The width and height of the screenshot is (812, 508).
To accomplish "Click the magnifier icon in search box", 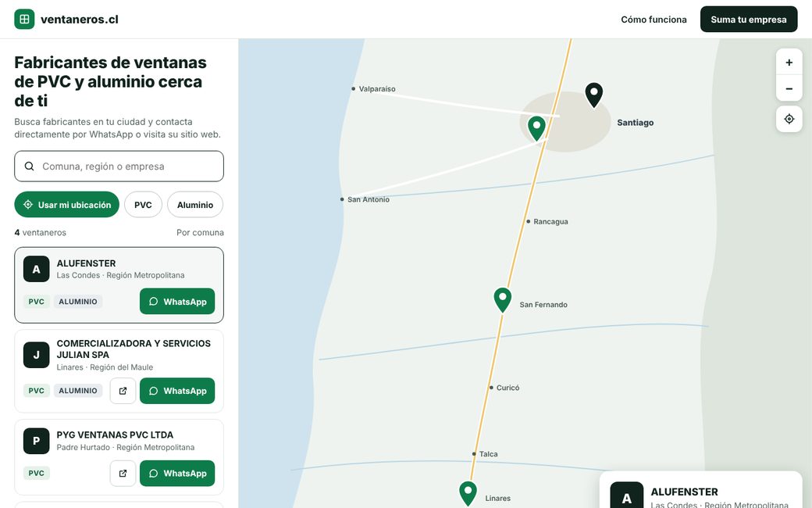I will click(30, 166).
